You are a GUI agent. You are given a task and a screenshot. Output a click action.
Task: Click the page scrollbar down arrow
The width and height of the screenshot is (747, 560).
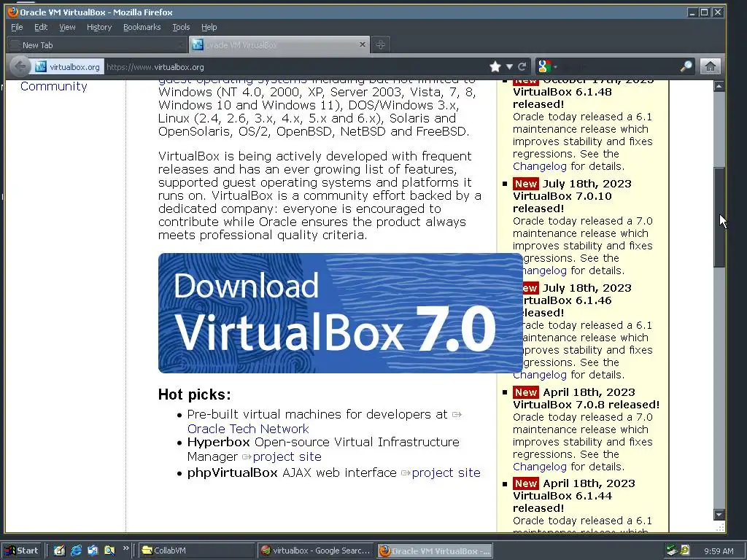[719, 514]
